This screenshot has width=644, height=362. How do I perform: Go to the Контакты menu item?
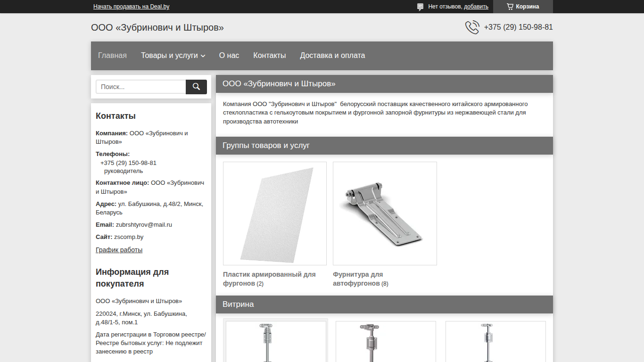[270, 56]
